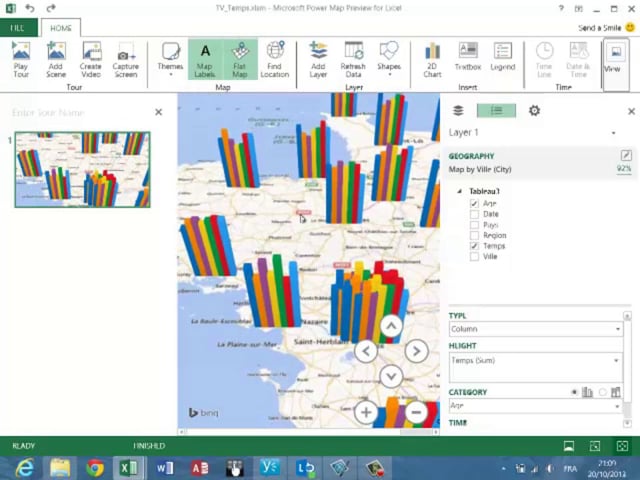Viewport: 640px width, 480px height.
Task: Edit geography with the pencil icon
Action: pos(626,155)
